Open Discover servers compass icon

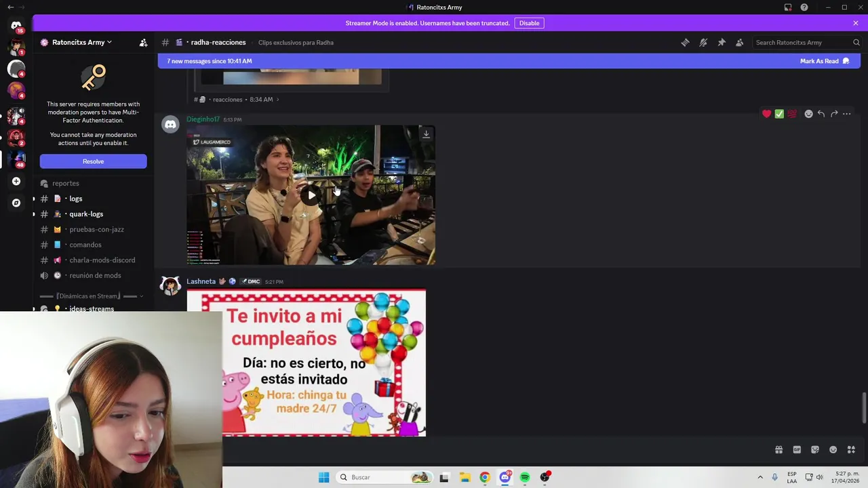click(16, 203)
